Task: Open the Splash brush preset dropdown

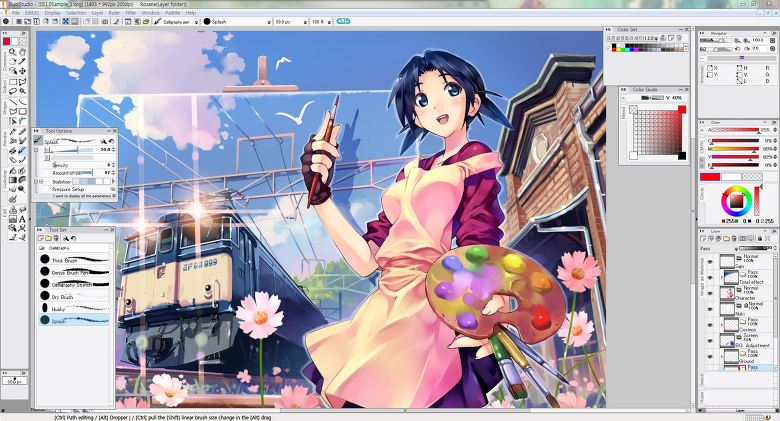Action: pos(270,22)
